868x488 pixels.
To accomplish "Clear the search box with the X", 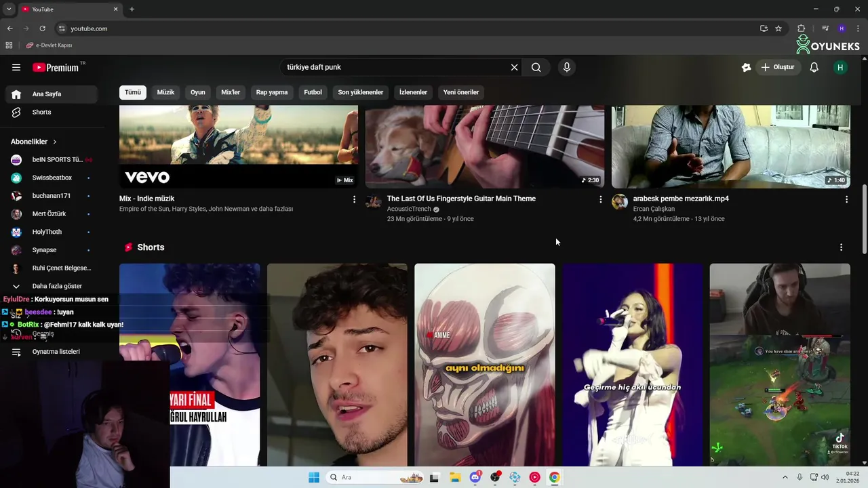I will (x=514, y=67).
